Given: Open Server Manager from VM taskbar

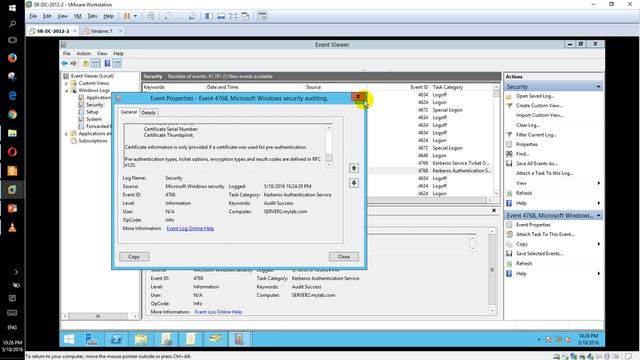Looking at the screenshot, I should coord(91,339).
